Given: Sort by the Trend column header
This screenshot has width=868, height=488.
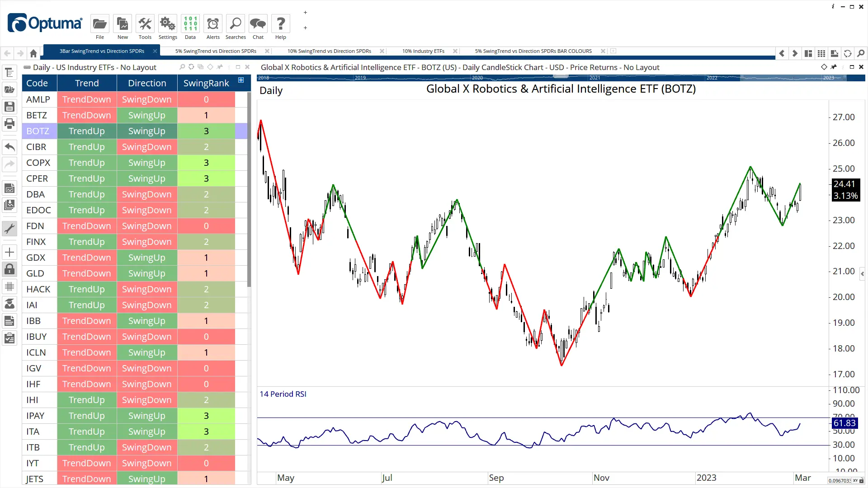Looking at the screenshot, I should click(x=87, y=83).
